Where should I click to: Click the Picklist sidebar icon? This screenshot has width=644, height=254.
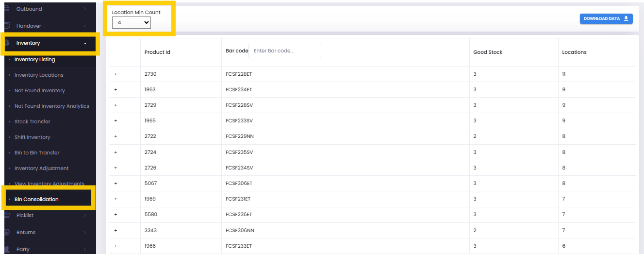click(7, 215)
